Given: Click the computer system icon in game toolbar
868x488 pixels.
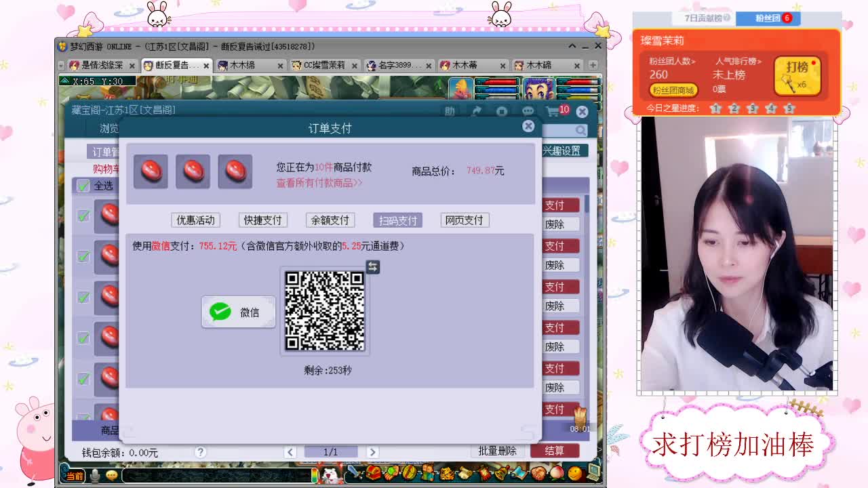Looking at the screenshot, I should tap(593, 472).
